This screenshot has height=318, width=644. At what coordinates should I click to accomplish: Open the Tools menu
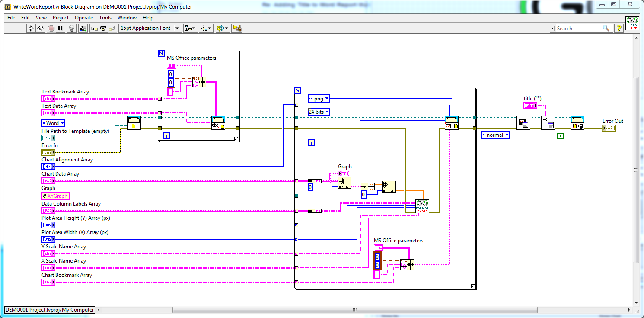[x=105, y=18]
